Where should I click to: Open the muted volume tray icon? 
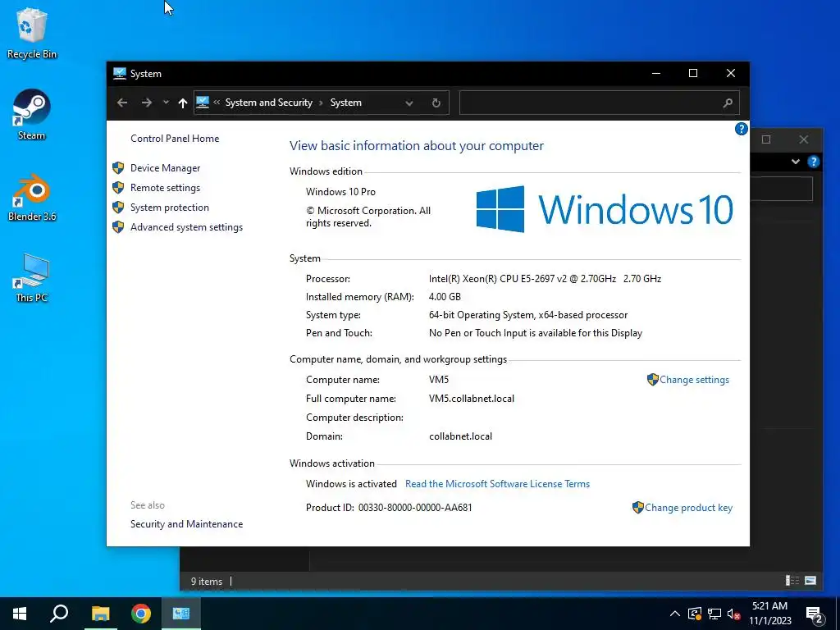coord(734,614)
